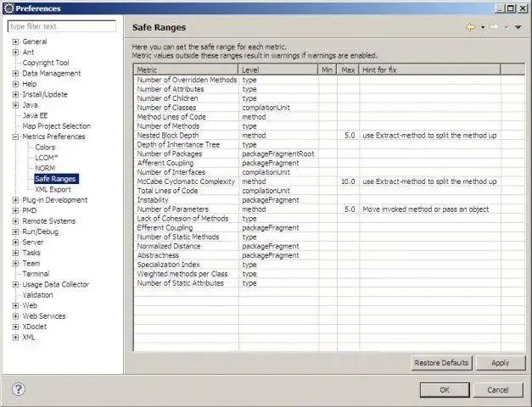Expand the Team tree node
The width and height of the screenshot is (532, 407).
(15, 264)
